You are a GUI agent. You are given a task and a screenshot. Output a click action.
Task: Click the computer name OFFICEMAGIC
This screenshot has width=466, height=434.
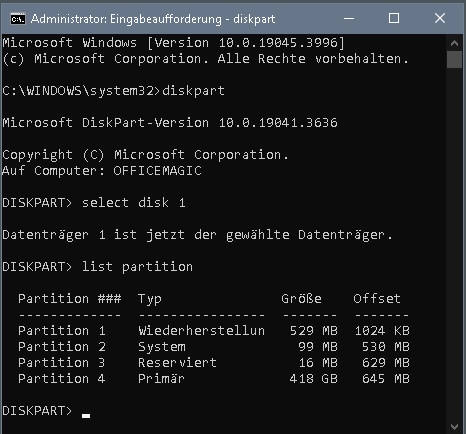[157, 171]
